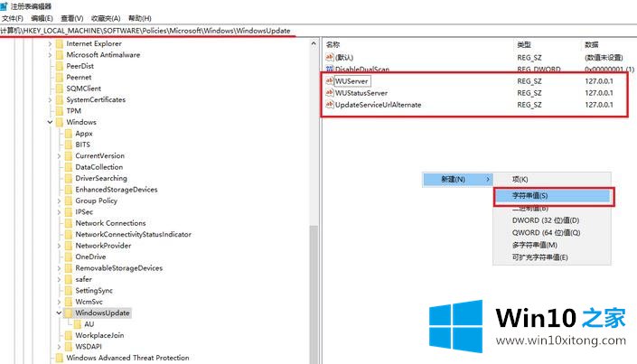Click the AU subkey folder icon
The width and height of the screenshot is (637, 364).
(x=78, y=324)
